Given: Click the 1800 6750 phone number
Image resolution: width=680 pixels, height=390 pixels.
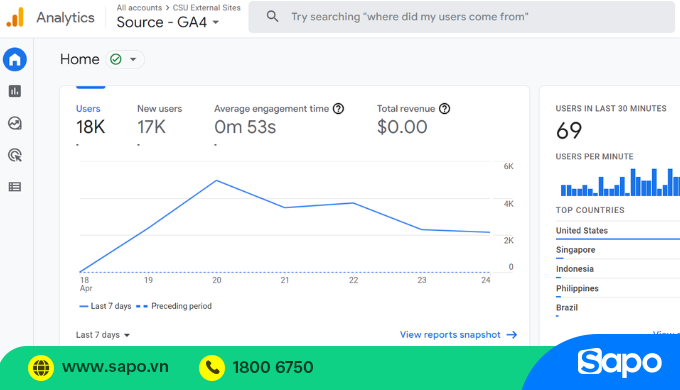Looking at the screenshot, I should coord(273,367).
